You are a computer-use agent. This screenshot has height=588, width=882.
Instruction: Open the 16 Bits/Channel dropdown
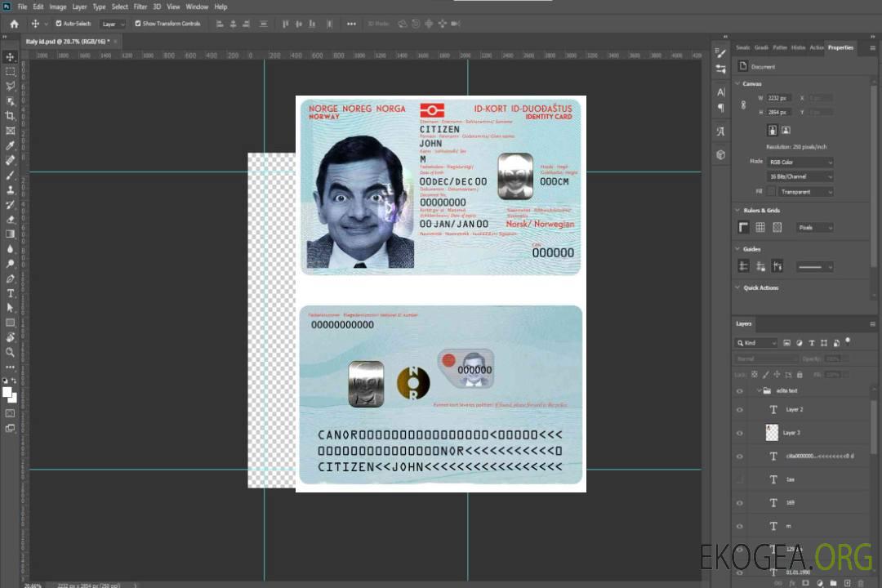(800, 176)
